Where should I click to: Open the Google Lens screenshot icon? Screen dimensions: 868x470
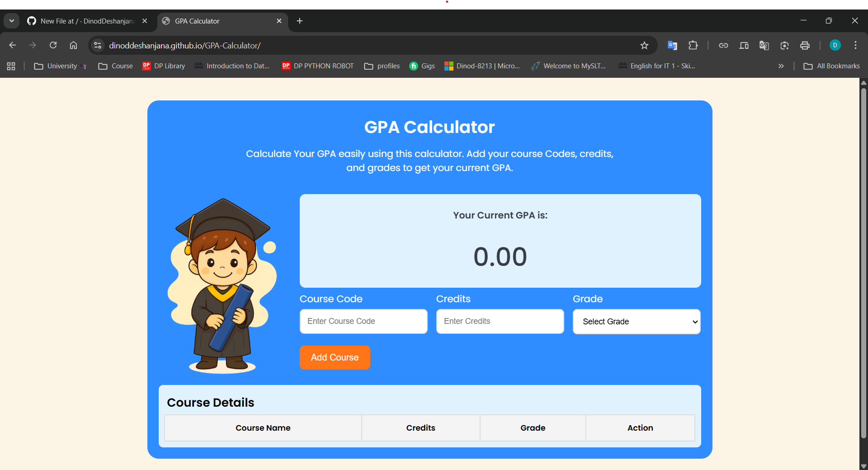[x=784, y=45]
